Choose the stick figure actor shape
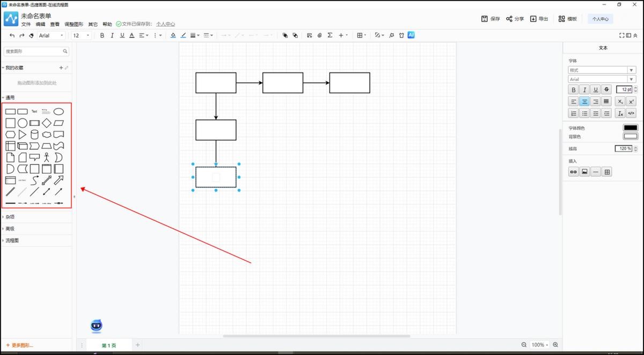Image resolution: width=644 pixels, height=355 pixels. 47,157
